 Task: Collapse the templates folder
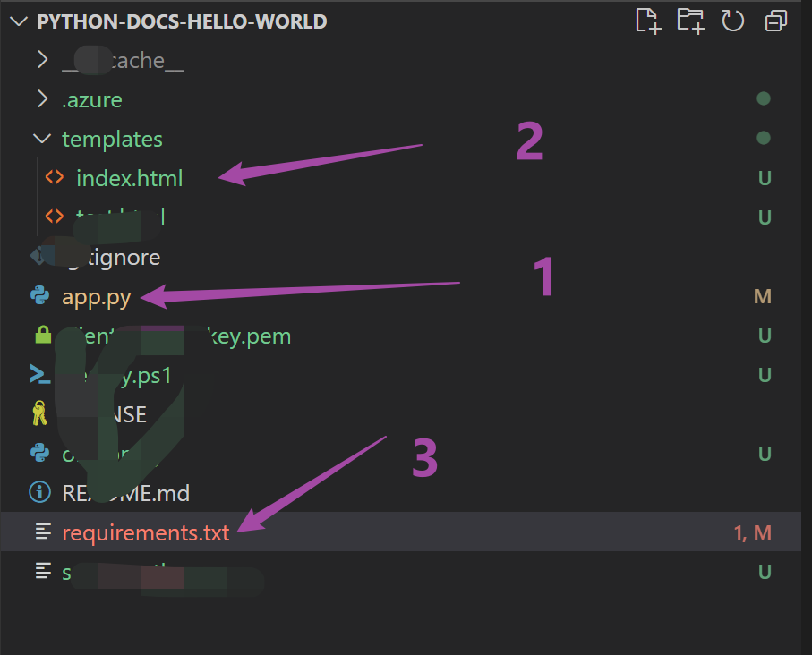tap(42, 139)
